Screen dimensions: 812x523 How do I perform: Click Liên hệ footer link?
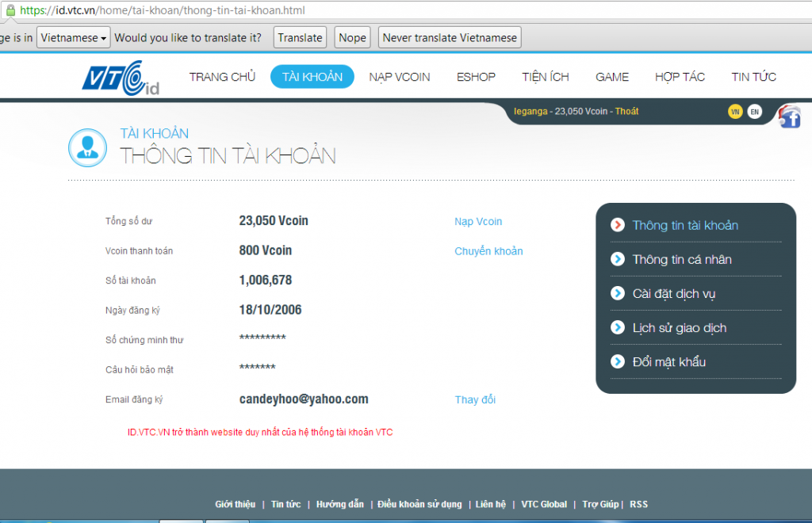click(490, 504)
